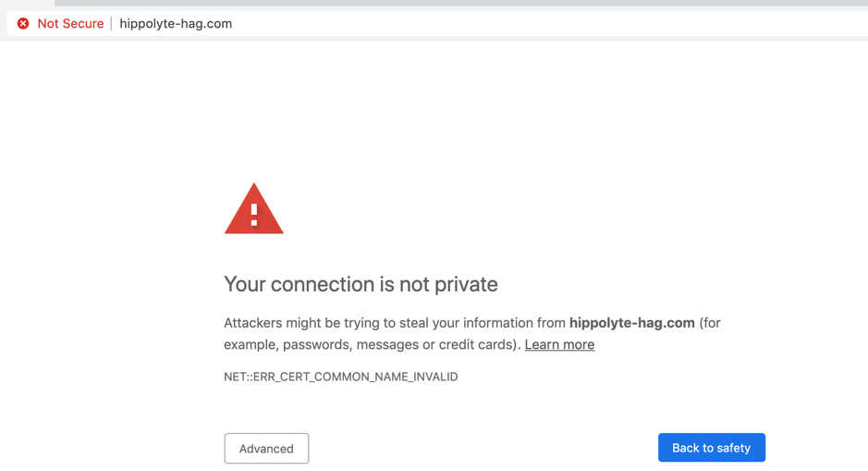Click bold hippolyte-hag.com in the warning message
Viewport: 868px width, 471px height.
click(x=631, y=323)
